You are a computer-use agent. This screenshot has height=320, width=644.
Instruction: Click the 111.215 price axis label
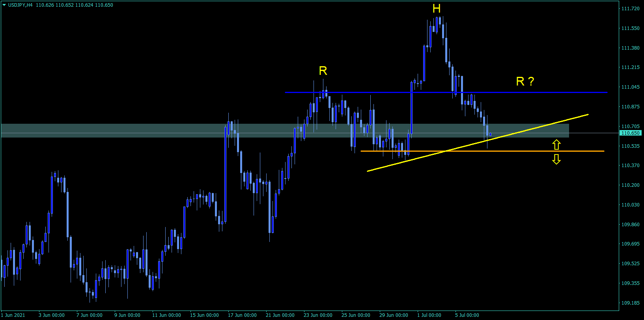point(630,67)
